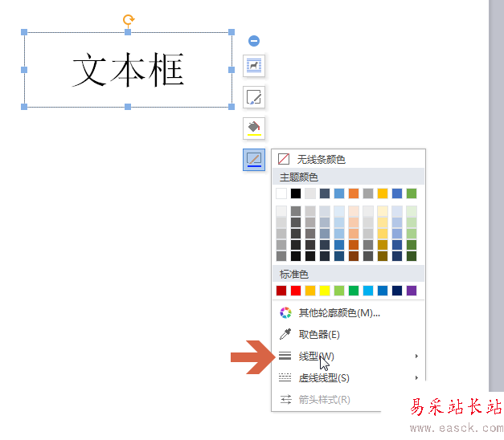Choose the 取色器(E) eyedropper
The height and width of the screenshot is (440, 504).
pyautogui.click(x=348, y=334)
